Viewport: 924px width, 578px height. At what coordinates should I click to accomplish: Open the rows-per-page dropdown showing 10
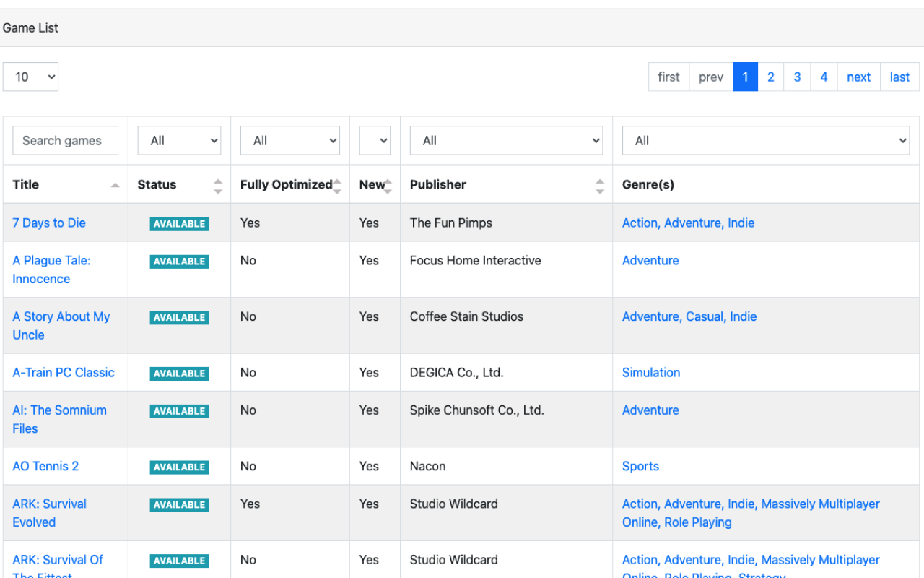[30, 77]
